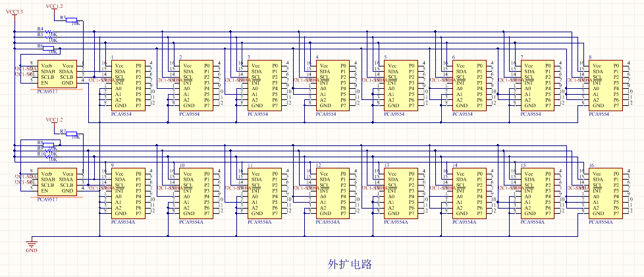Select PCA9554 chip numbered 8
Viewport: 644px width, 277px height.
click(605, 86)
